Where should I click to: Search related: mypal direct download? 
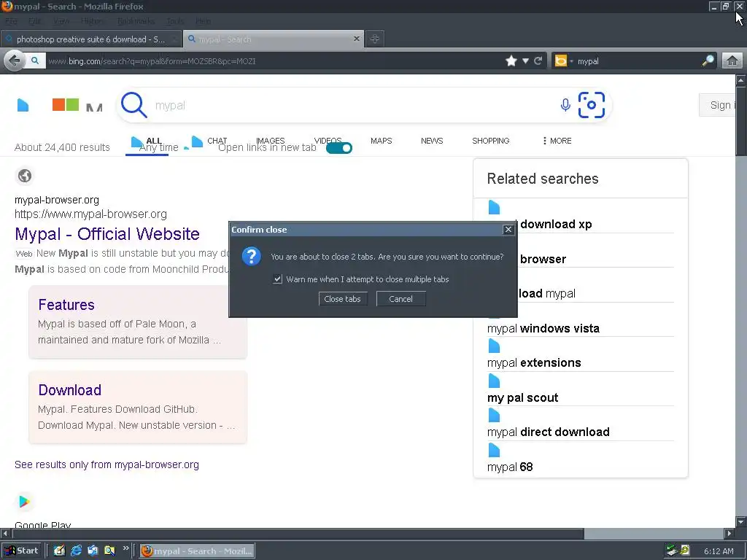549,432
